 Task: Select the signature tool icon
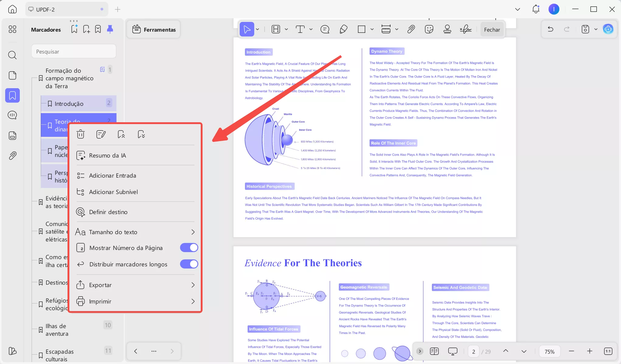(x=466, y=29)
